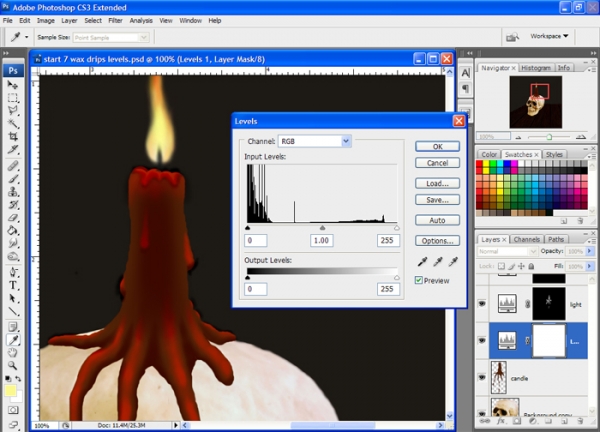Open the Eyedropper tool preset picker arrow
This screenshot has height=432, width=600.
[x=26, y=37]
